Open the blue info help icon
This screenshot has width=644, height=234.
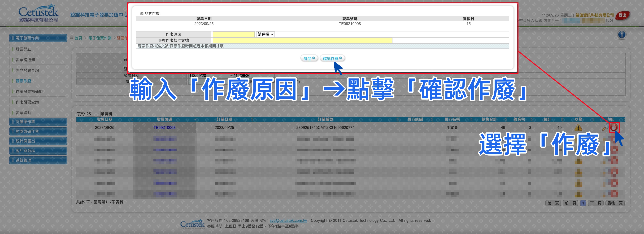point(622,35)
